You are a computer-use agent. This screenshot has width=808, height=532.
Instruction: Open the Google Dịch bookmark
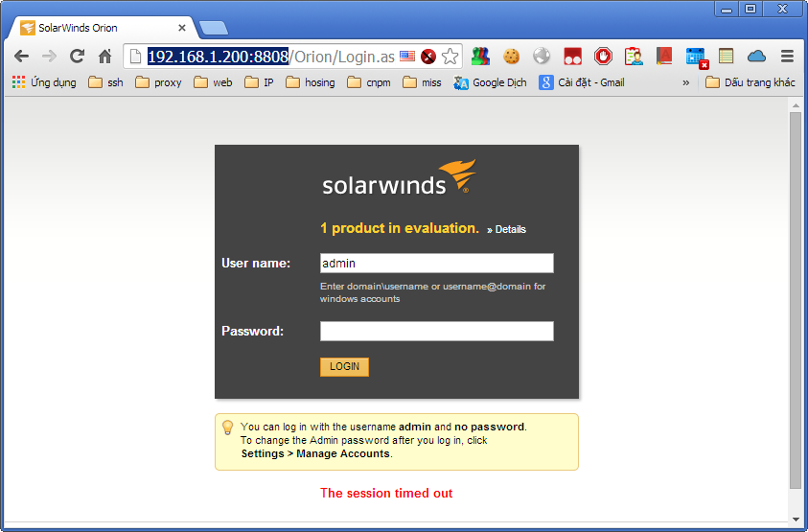click(x=490, y=82)
